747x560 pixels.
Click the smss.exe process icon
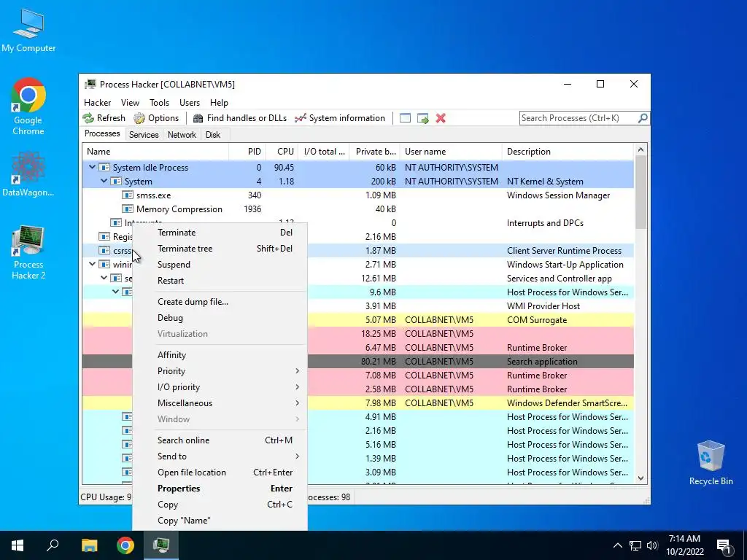127,195
